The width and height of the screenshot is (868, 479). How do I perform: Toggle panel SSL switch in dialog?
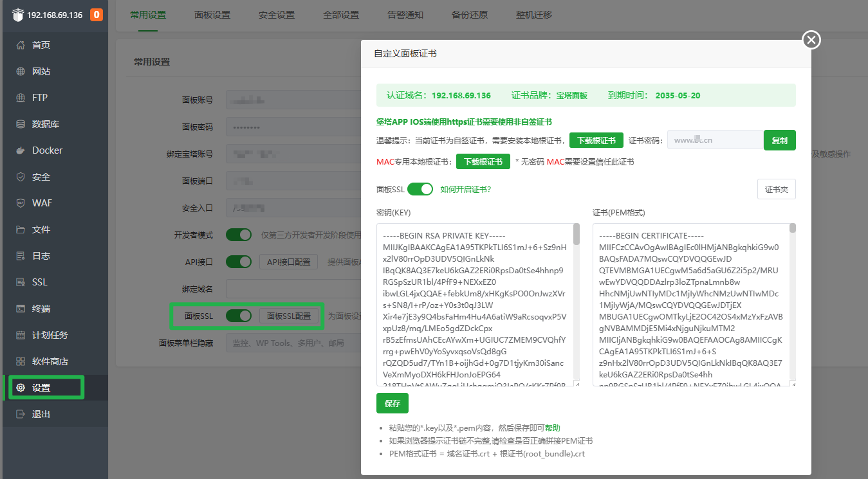(x=420, y=189)
